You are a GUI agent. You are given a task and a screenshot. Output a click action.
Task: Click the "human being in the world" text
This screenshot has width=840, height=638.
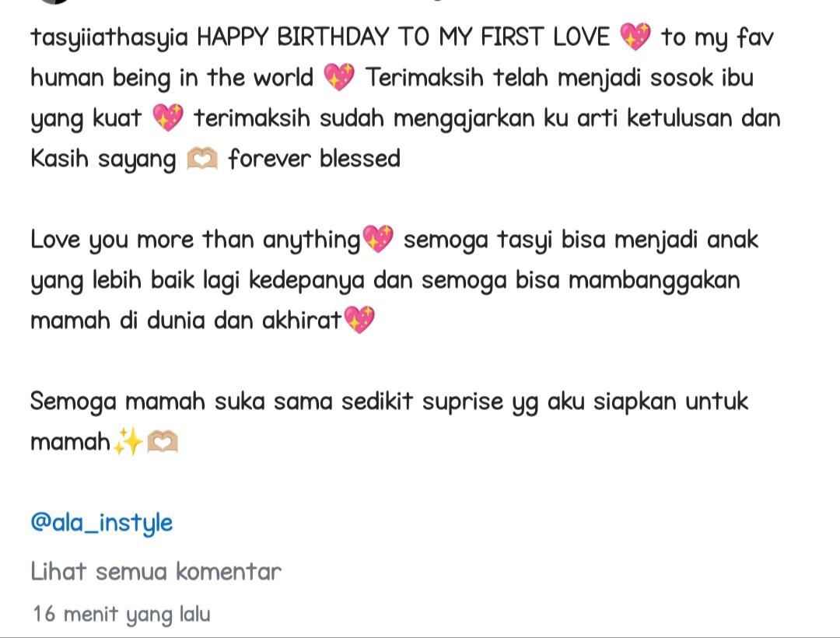[x=171, y=78]
